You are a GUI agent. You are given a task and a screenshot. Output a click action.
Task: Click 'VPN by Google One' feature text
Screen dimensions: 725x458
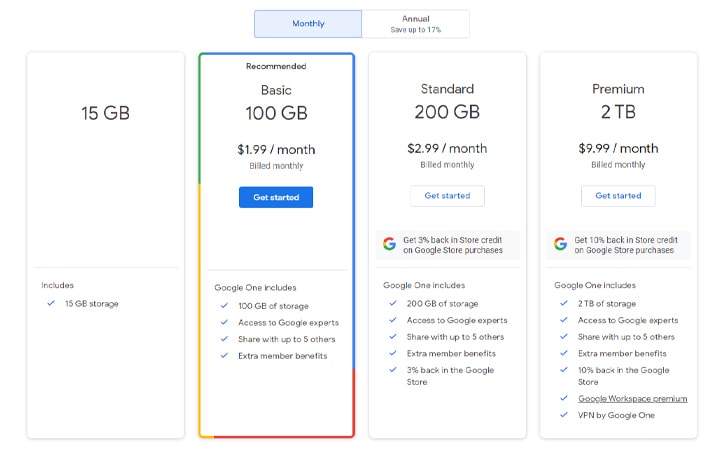[x=616, y=415]
